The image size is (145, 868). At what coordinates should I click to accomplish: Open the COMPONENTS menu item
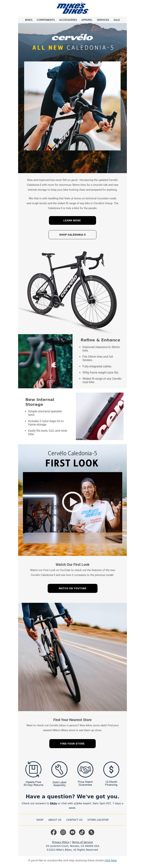pos(46,20)
